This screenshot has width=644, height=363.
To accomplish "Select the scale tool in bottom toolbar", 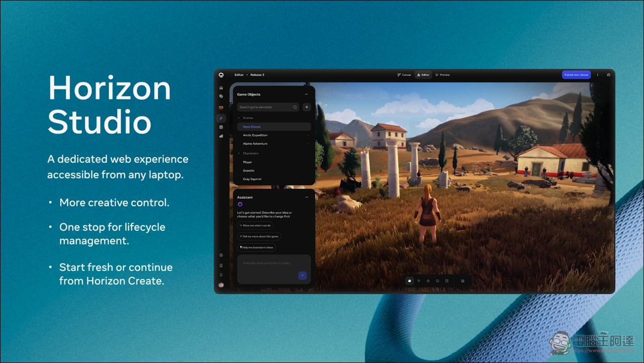I will pyautogui.click(x=447, y=281).
